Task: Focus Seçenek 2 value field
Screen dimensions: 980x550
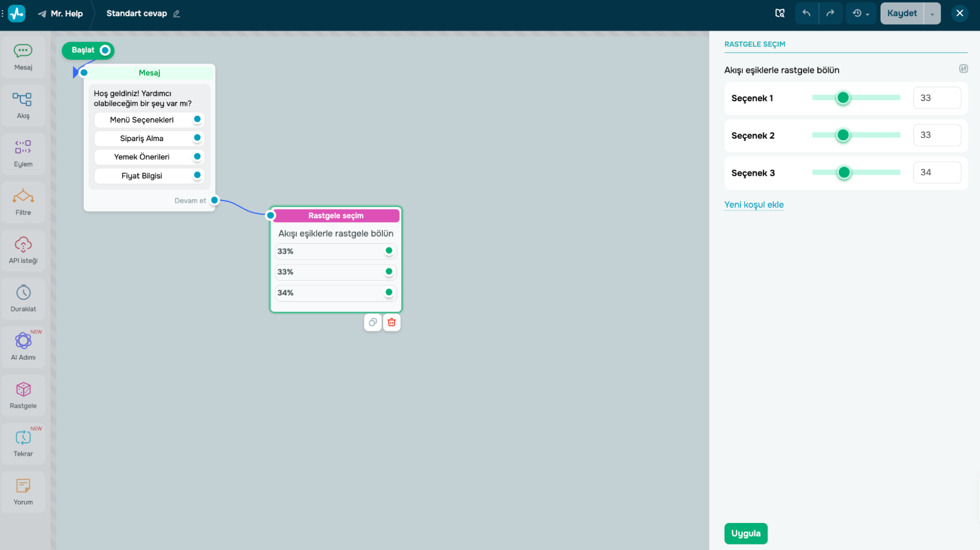Action: (x=937, y=135)
